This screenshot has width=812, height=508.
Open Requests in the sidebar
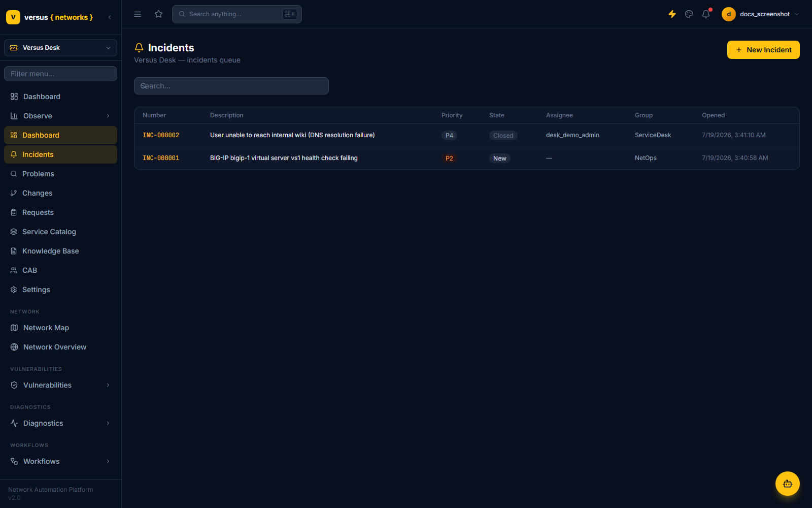(60, 212)
